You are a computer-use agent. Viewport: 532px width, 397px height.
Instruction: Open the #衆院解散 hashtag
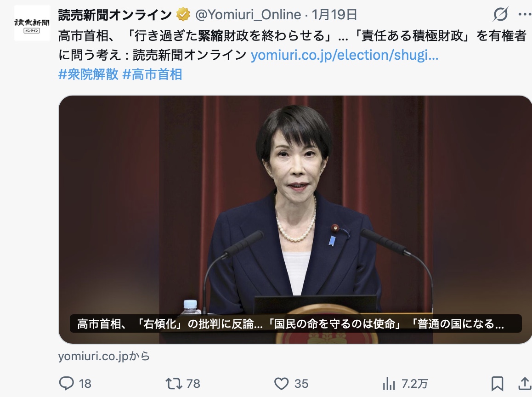click(x=88, y=74)
